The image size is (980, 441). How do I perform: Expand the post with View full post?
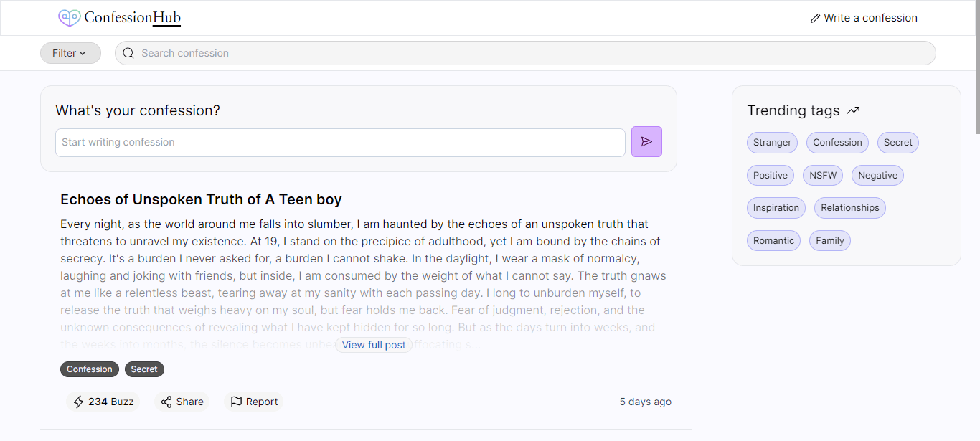374,345
